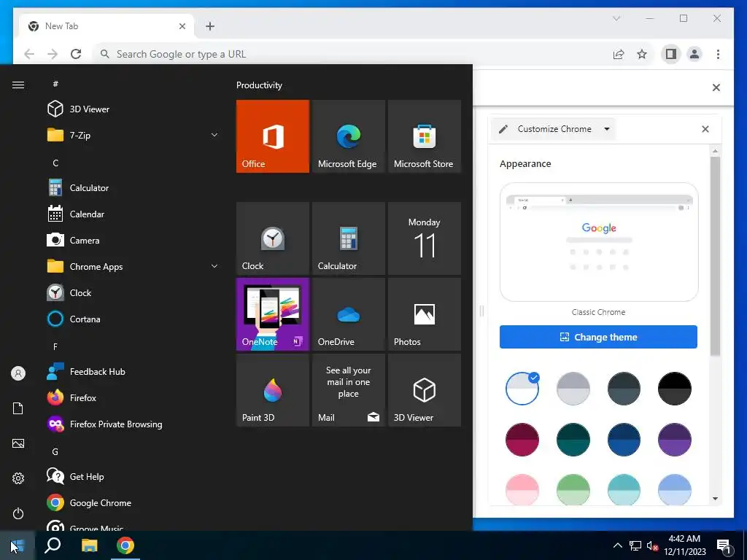Jump to the G letter group

pyautogui.click(x=55, y=451)
